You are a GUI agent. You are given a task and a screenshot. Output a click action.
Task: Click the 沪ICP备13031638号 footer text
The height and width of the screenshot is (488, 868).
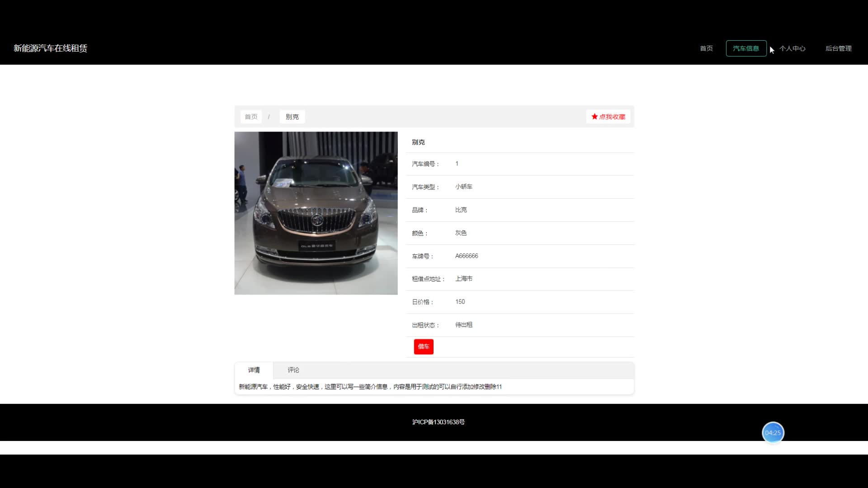438,422
